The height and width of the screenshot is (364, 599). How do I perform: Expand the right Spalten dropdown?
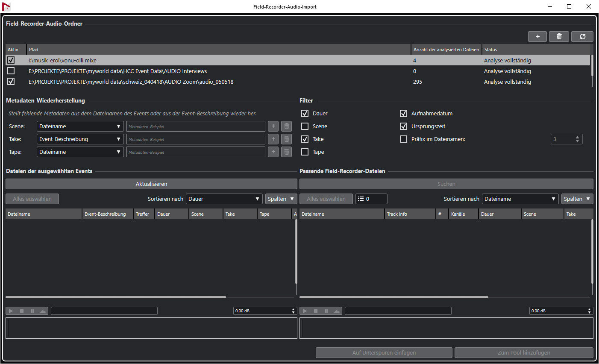577,199
